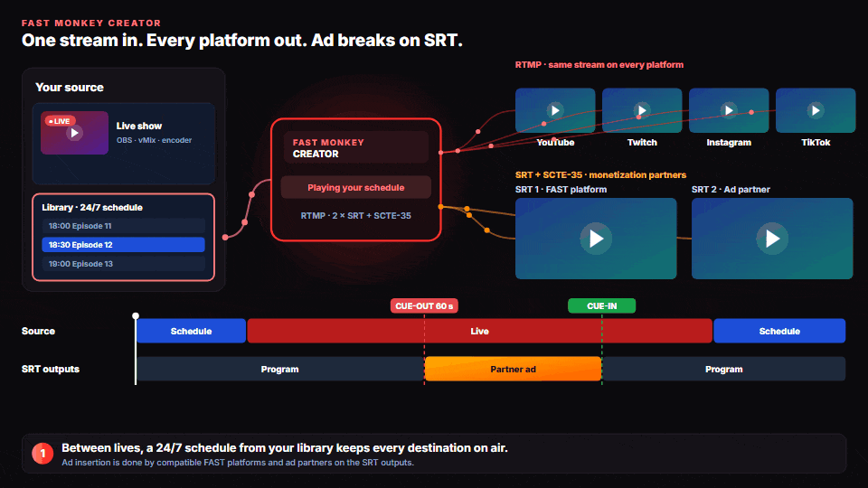
Task: Click the 'FAST MONKEY CREATOR' label in the center box
Action: pos(328,148)
